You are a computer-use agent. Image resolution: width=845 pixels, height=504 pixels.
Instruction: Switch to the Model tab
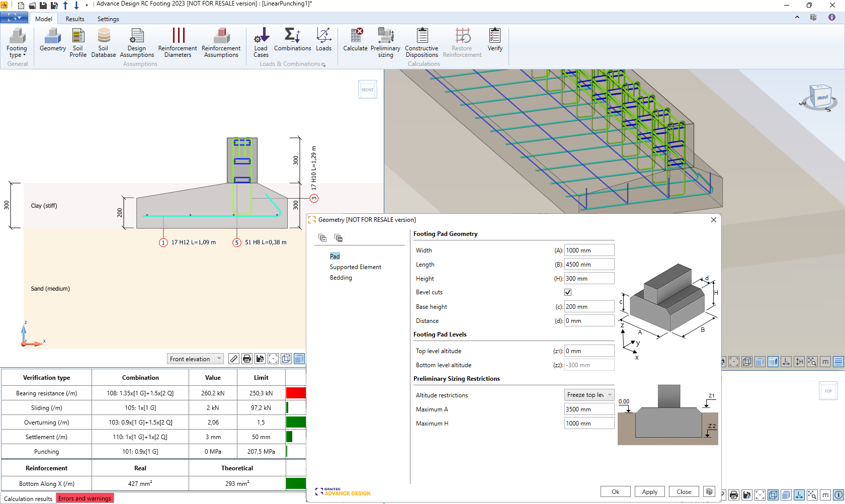pos(44,19)
